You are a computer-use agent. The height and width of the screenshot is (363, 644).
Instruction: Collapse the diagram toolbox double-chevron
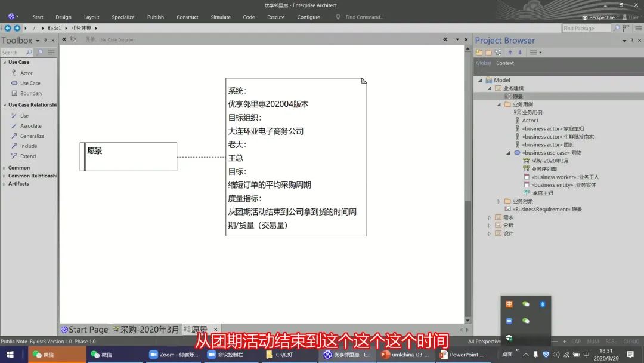click(64, 39)
